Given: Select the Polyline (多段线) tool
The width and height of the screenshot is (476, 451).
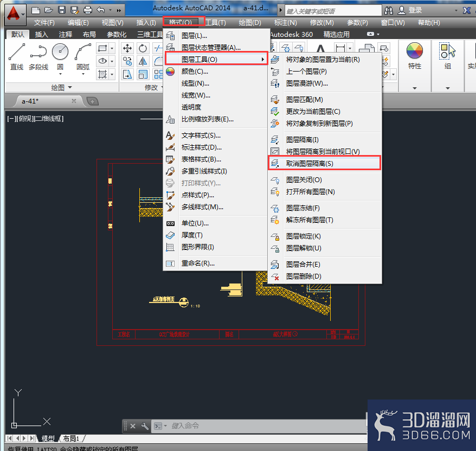Looking at the screenshot, I should click(x=38, y=57).
